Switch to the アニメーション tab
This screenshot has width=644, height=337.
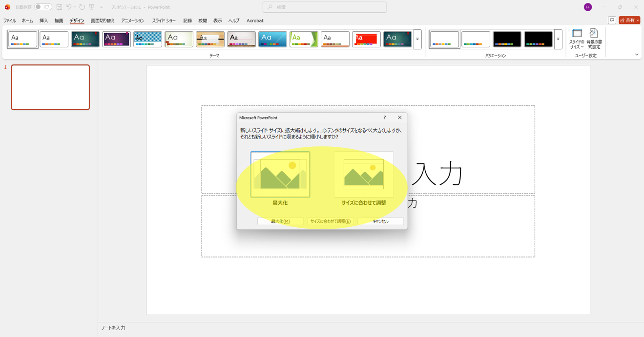coord(133,21)
